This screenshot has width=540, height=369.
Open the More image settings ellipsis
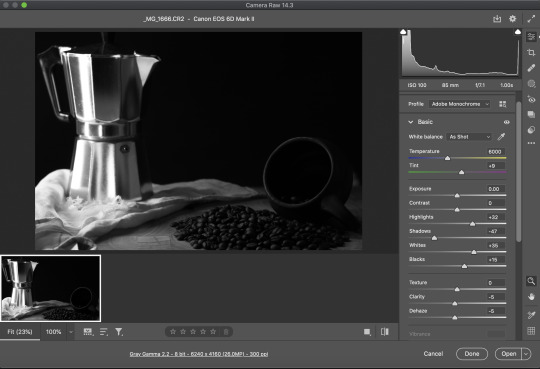531,143
